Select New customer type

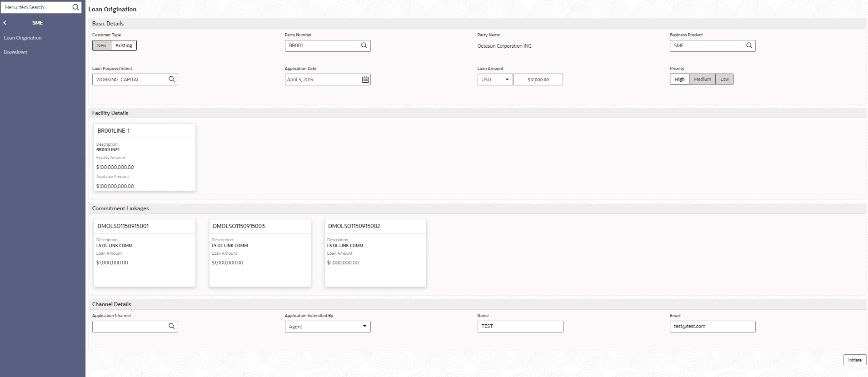point(102,45)
